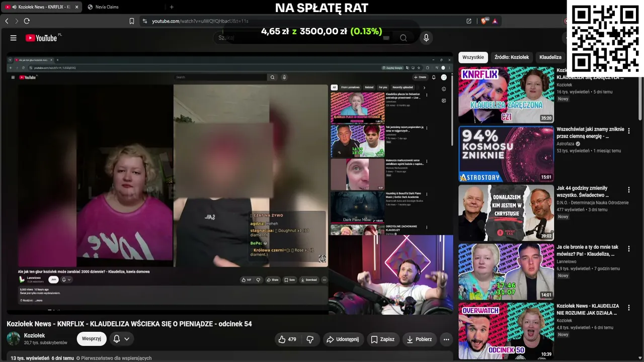Open the Brave Shields lion icon
This screenshot has width=644, height=362.
pyautogui.click(x=485, y=21)
